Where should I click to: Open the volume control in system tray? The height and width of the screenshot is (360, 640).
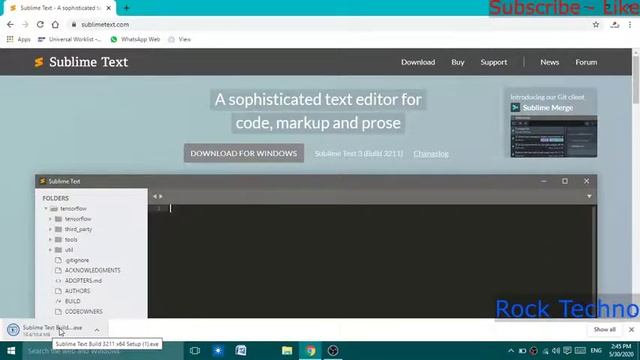pyautogui.click(x=556, y=351)
